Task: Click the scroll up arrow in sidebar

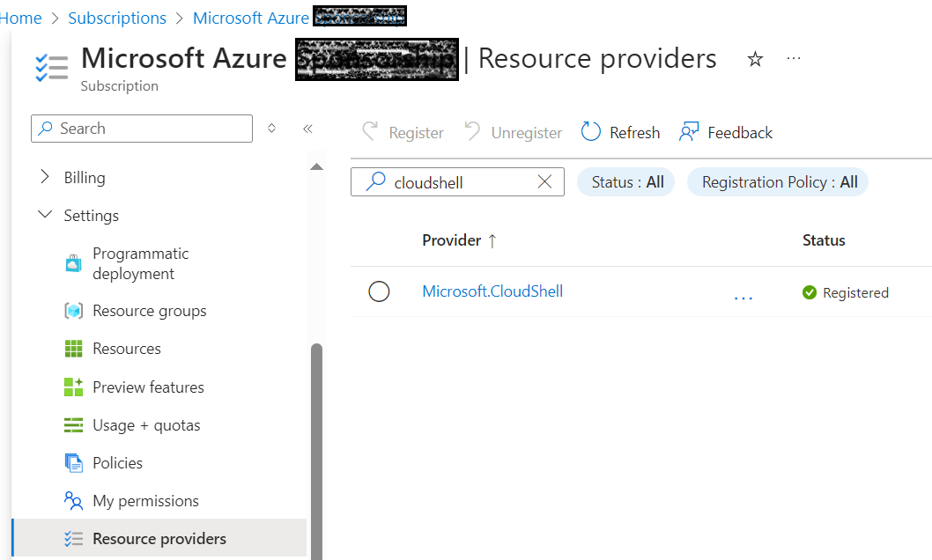Action: [x=317, y=167]
